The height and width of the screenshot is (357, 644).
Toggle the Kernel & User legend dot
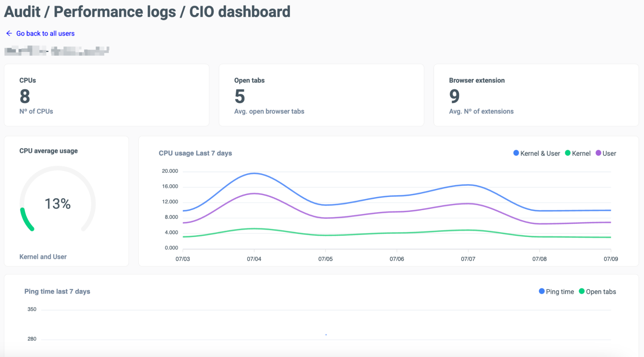click(516, 153)
